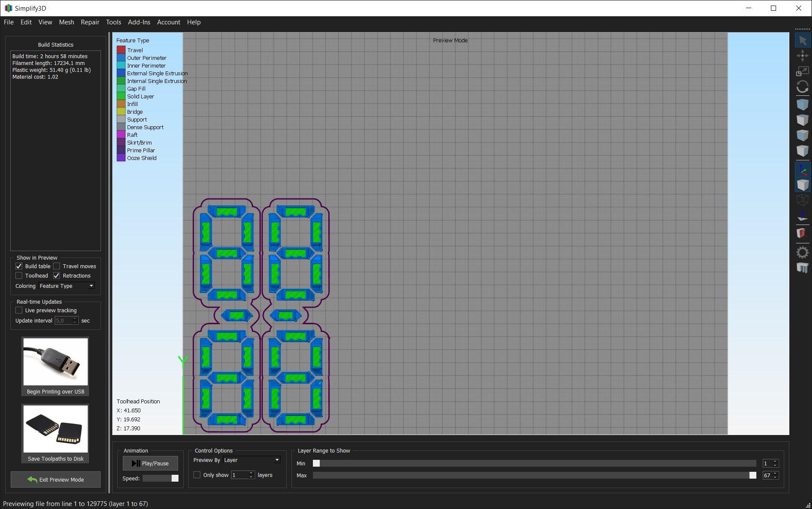This screenshot has height=509, width=812.
Task: Enable the Travel moves checkbox
Action: pyautogui.click(x=57, y=266)
